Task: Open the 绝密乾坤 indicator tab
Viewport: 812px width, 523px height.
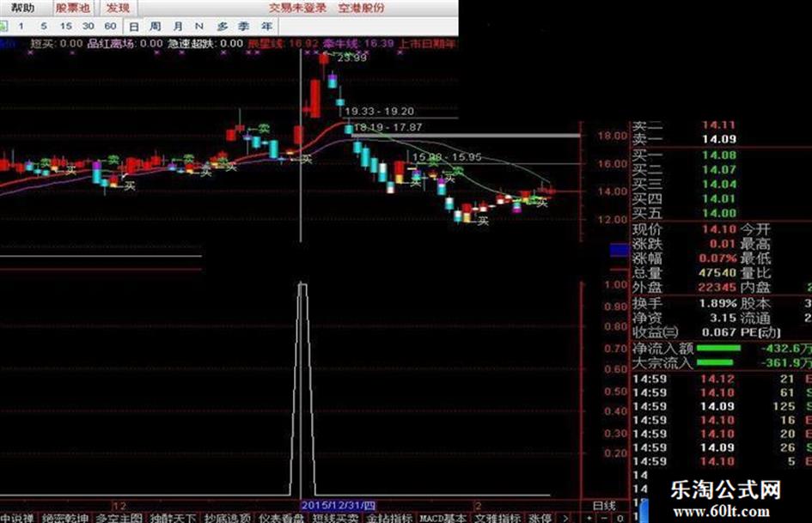Action: (64, 517)
